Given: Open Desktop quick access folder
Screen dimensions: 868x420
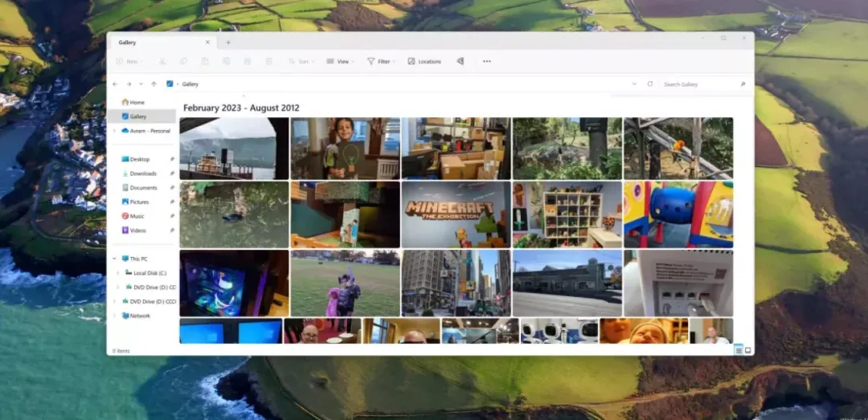Looking at the screenshot, I should click(x=136, y=159).
